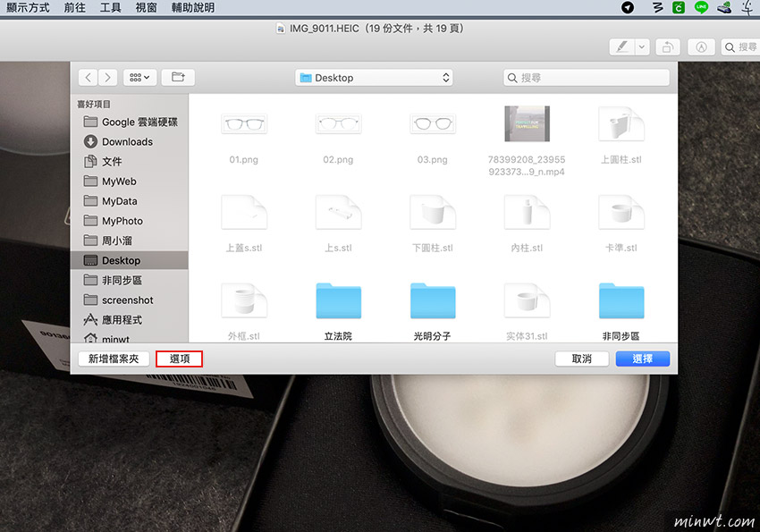Select the 光明分子 folder
The image size is (760, 532).
pos(433,301)
